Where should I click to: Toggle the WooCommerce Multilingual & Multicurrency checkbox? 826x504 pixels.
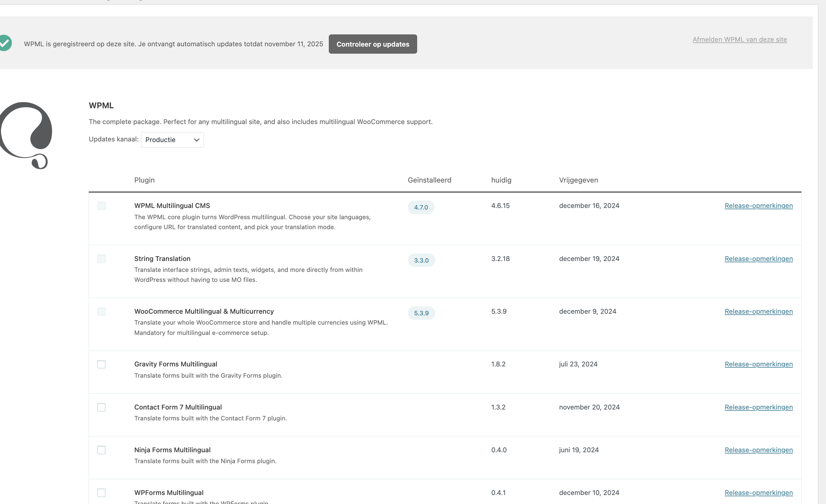click(x=101, y=312)
